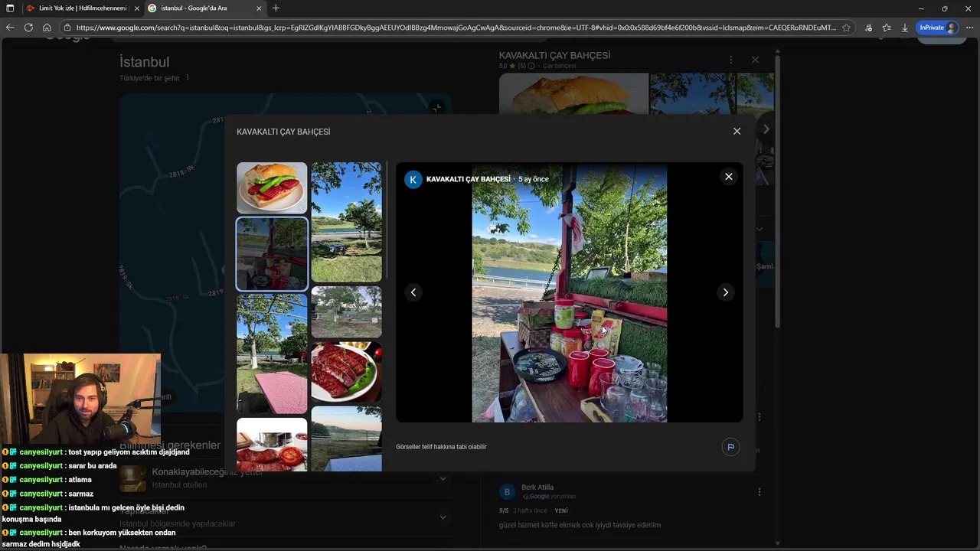Open the Favorites list
The image size is (980, 551).
point(887,28)
